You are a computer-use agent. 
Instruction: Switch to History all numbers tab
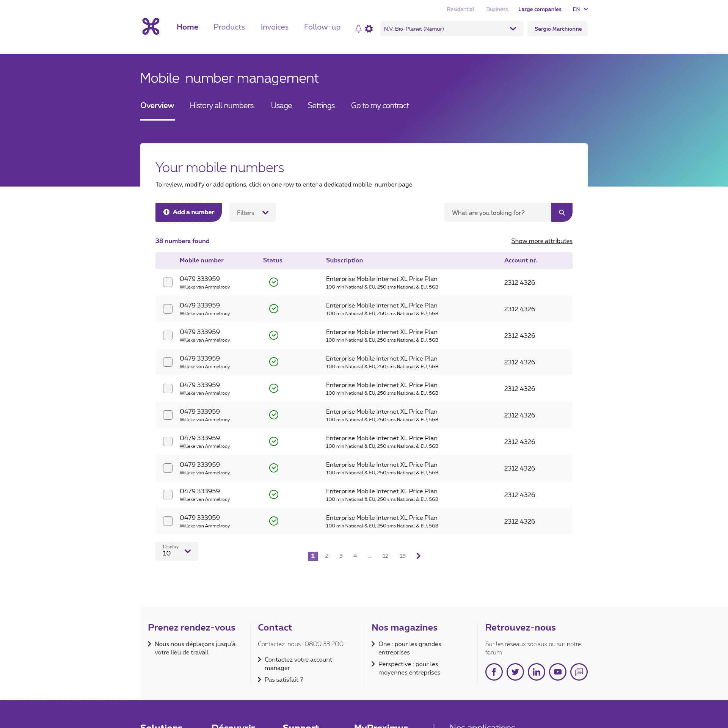tap(221, 105)
